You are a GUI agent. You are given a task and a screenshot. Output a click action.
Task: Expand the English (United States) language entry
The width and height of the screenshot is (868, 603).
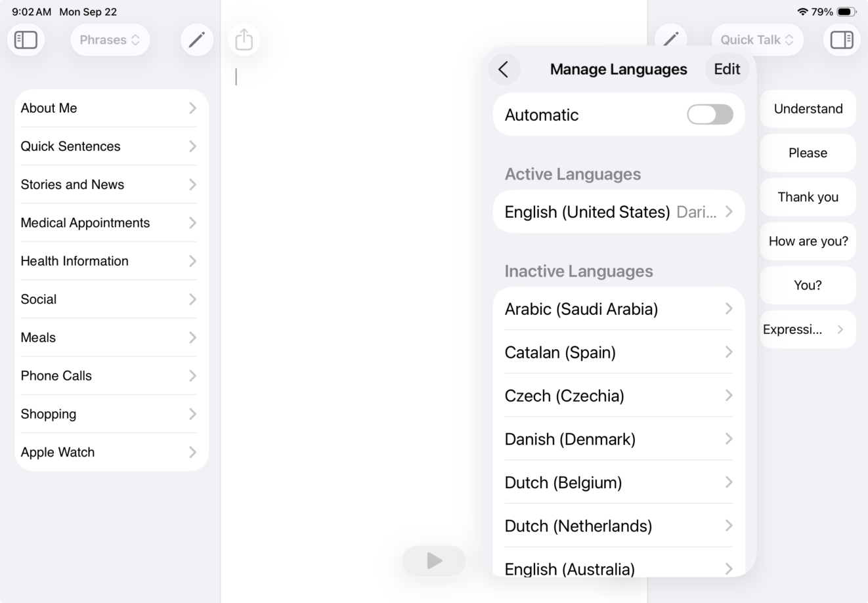618,211
